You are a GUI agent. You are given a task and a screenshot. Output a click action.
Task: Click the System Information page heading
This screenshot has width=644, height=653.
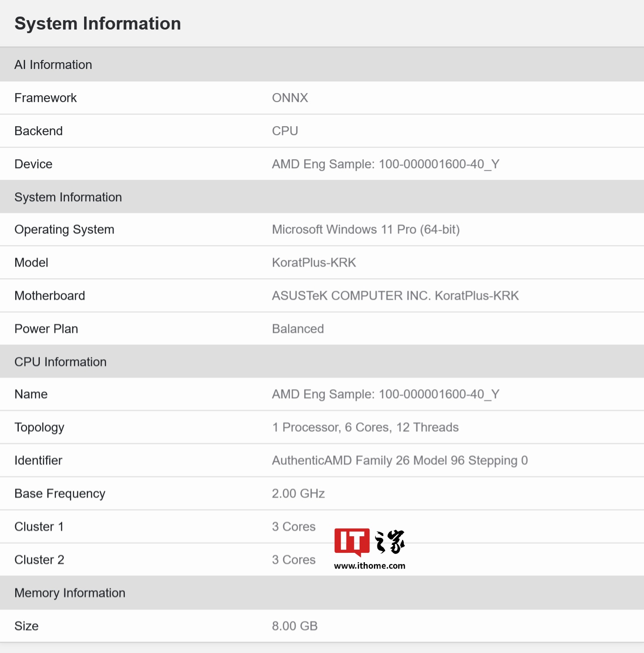97,24
